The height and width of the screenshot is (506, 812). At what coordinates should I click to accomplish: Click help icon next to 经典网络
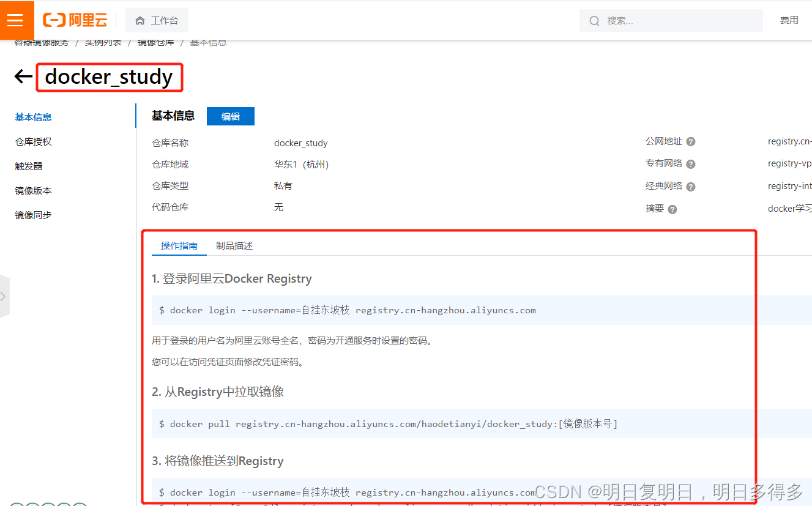691,187
